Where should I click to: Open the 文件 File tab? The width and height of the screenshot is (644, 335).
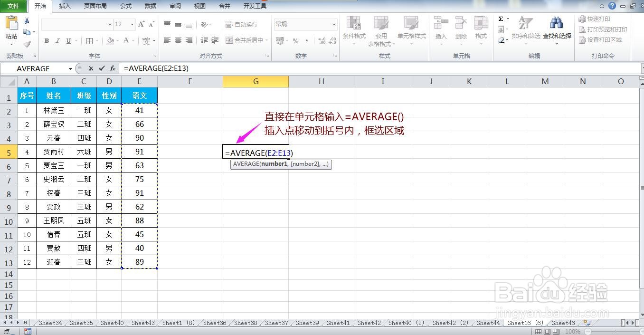tap(13, 6)
